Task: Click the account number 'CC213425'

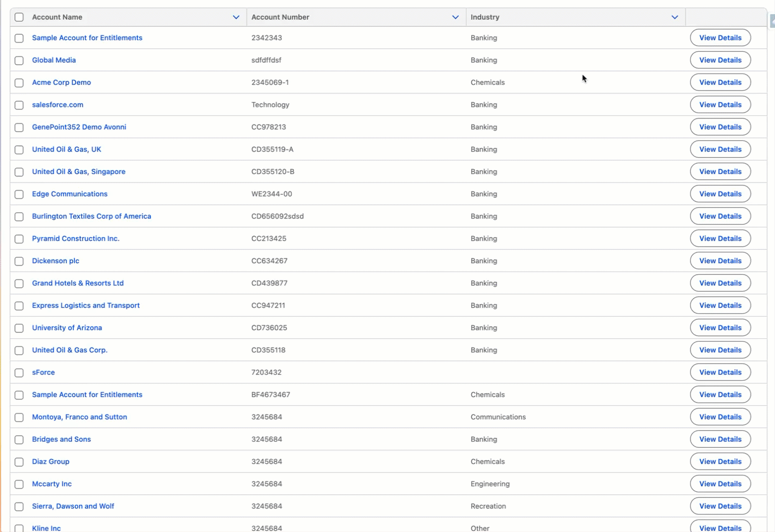Action: pos(269,239)
